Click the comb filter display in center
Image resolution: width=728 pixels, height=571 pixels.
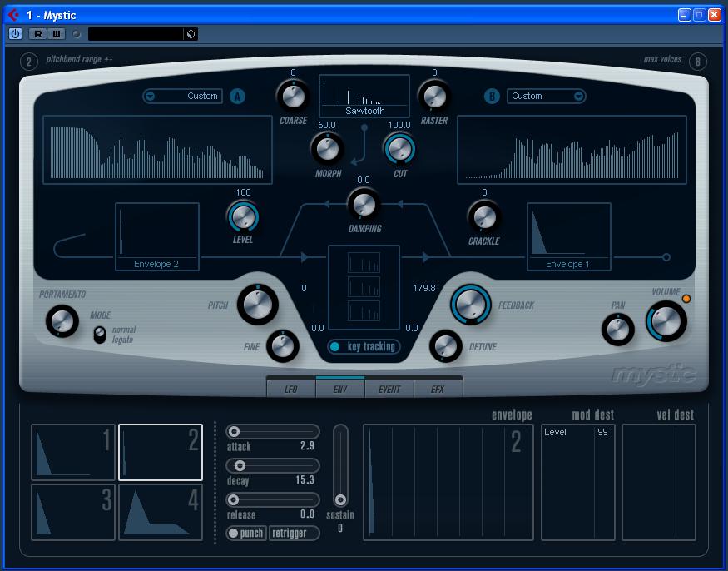364,288
